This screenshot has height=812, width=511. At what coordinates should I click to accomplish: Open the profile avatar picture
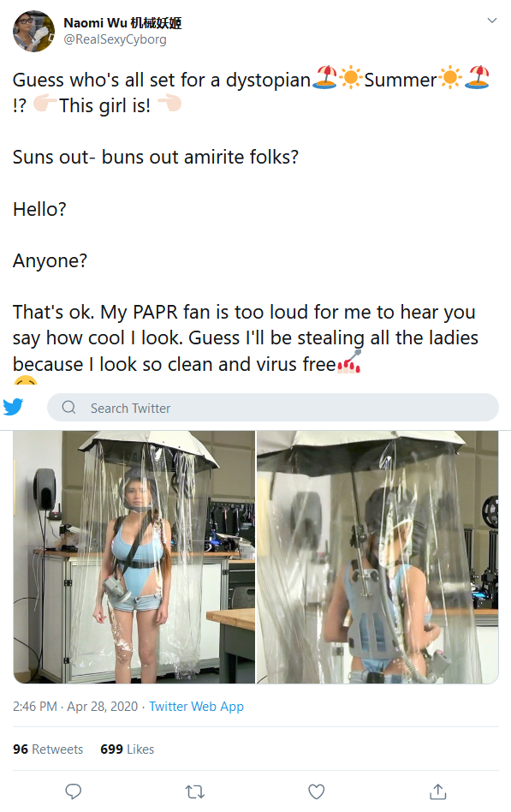[33, 31]
